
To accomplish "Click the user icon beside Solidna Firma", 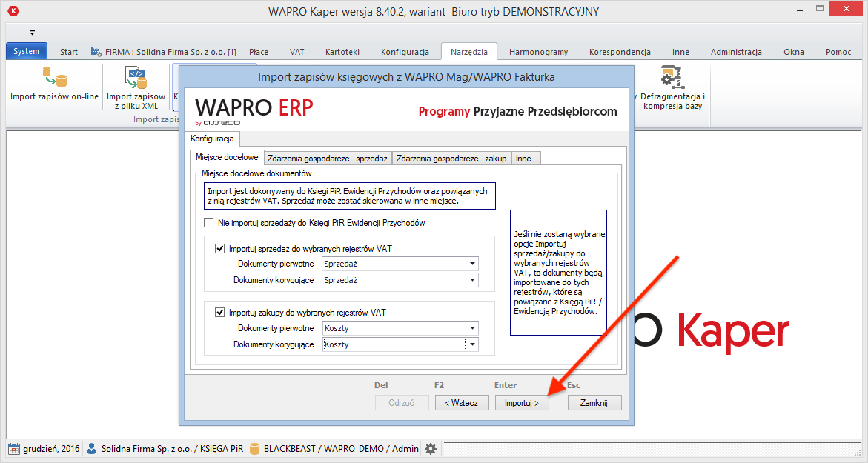I will [x=90, y=449].
